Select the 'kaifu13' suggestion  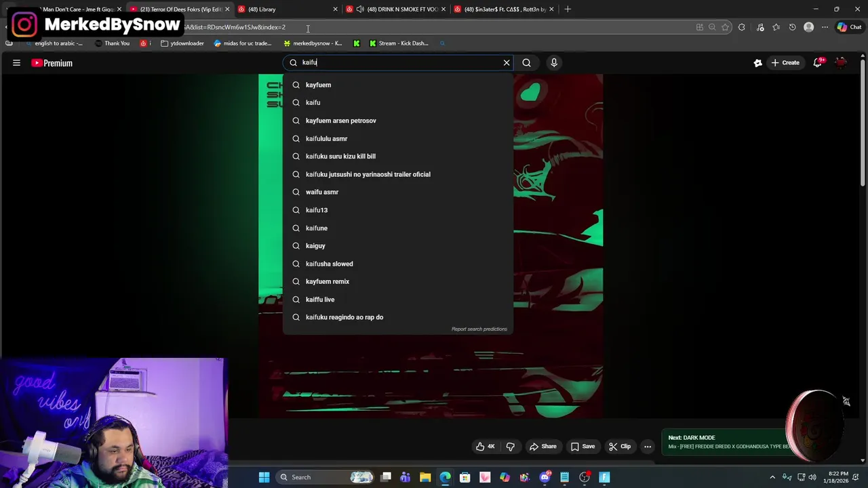tap(398, 210)
